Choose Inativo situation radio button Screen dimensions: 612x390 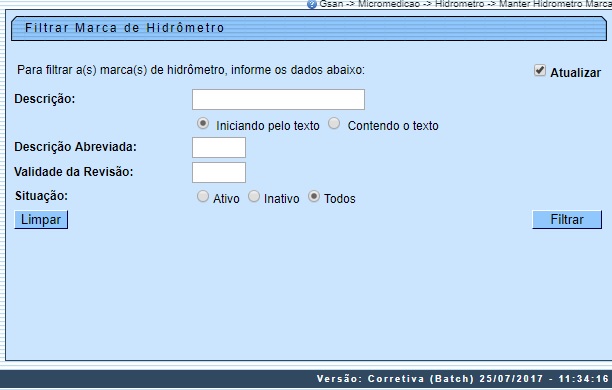click(x=254, y=196)
